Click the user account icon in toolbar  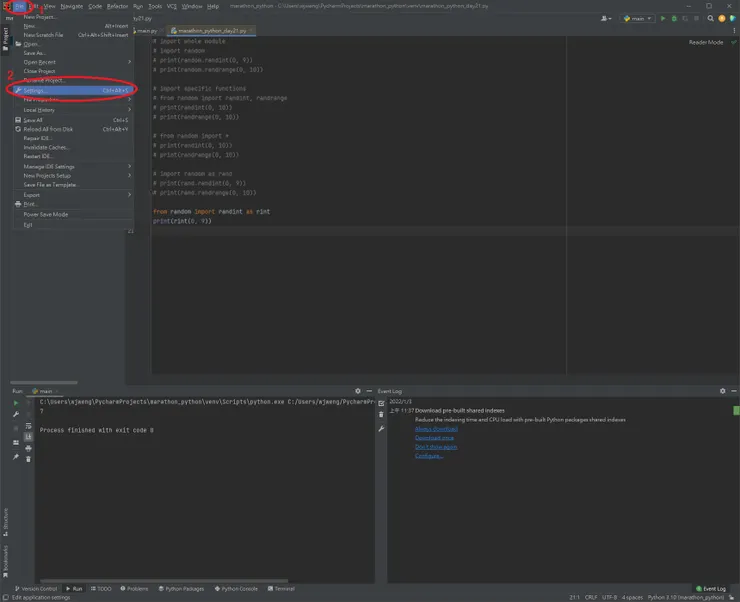pyautogui.click(x=608, y=18)
